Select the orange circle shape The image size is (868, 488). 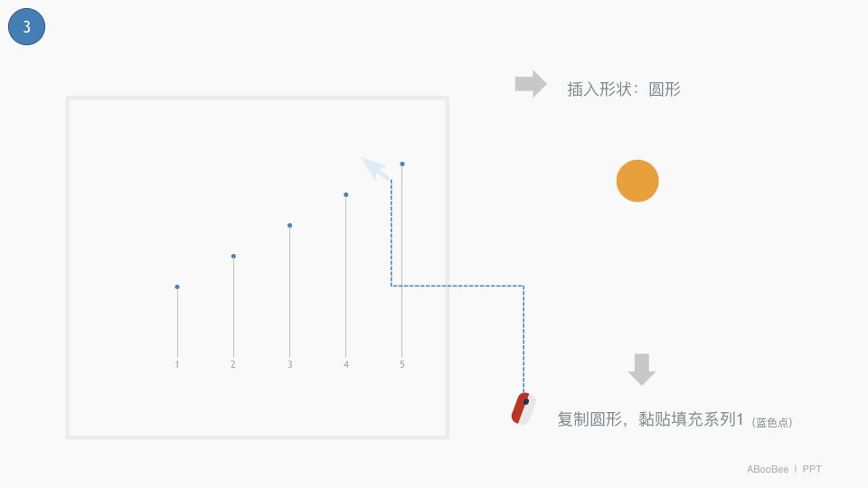637,181
